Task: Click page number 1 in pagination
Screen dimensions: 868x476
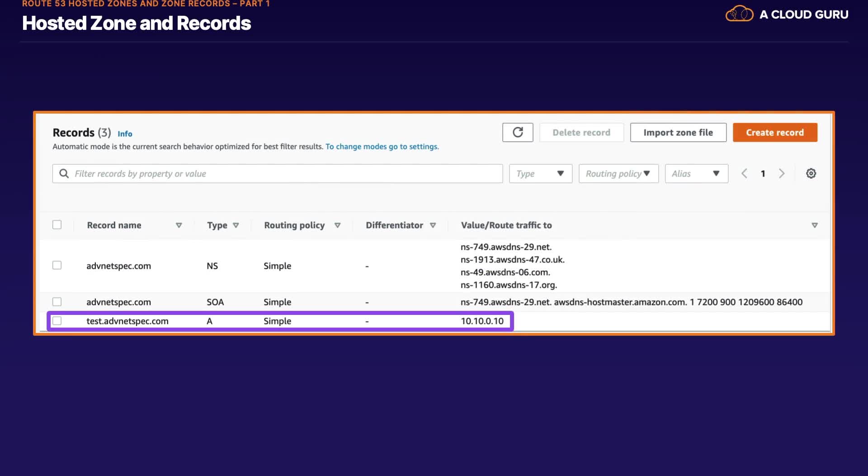Action: click(x=763, y=174)
